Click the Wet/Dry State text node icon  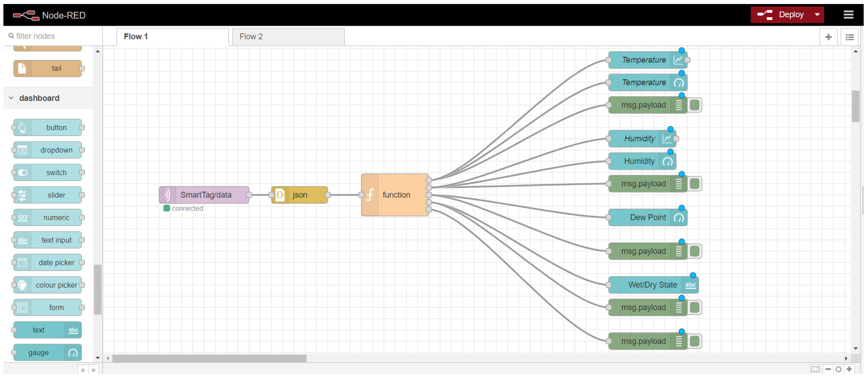[690, 285]
